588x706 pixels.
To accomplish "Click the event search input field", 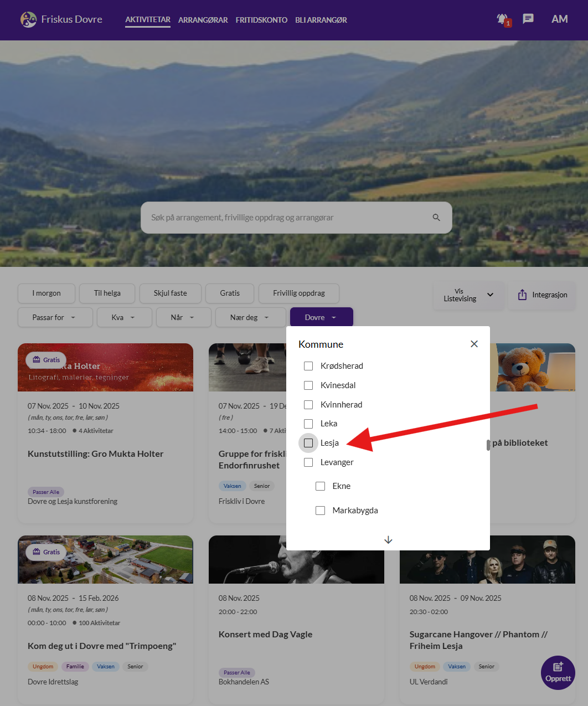I will pyautogui.click(x=288, y=218).
